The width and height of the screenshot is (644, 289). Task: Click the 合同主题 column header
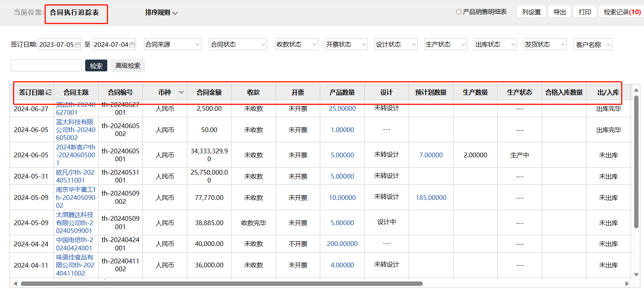[x=76, y=92]
